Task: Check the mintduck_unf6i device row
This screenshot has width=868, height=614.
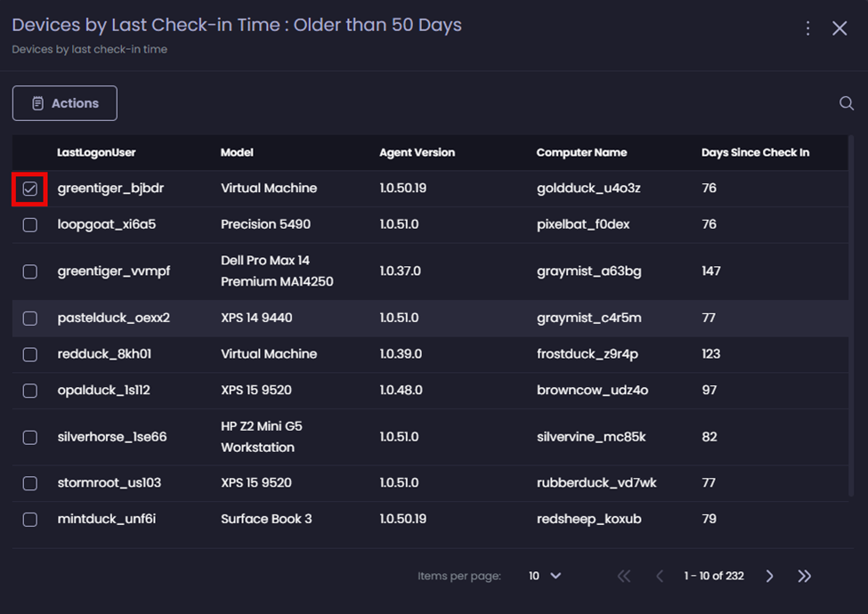Action: click(30, 520)
